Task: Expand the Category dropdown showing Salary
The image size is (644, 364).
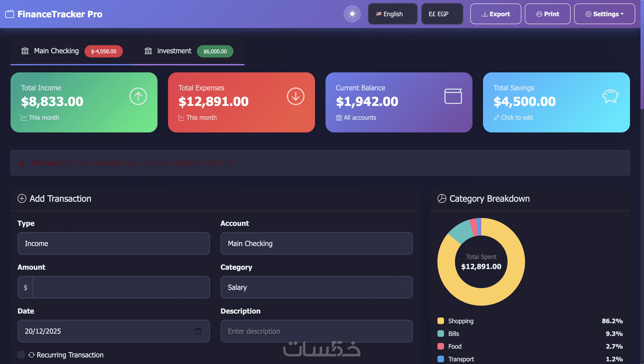Action: point(316,287)
